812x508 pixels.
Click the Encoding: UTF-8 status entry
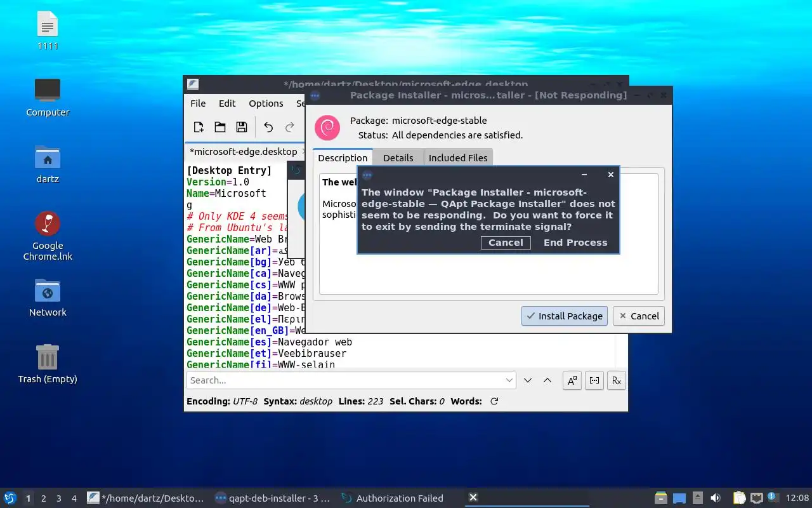(222, 401)
